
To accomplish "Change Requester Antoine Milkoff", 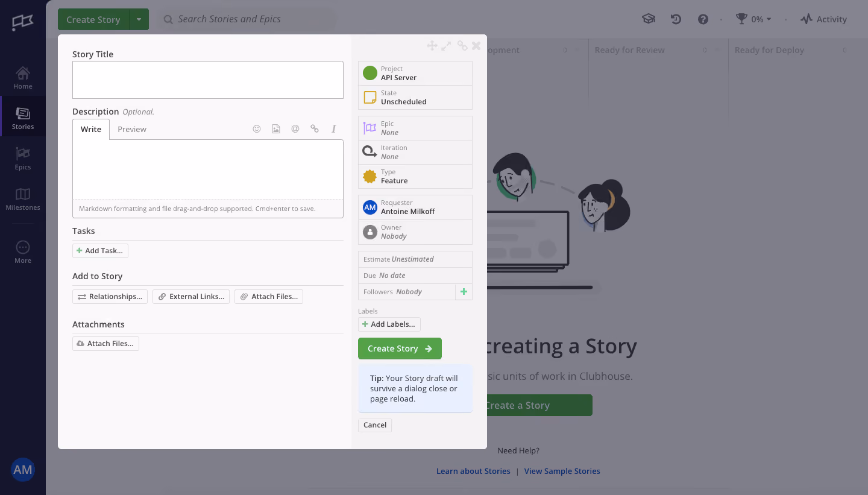I will point(415,207).
